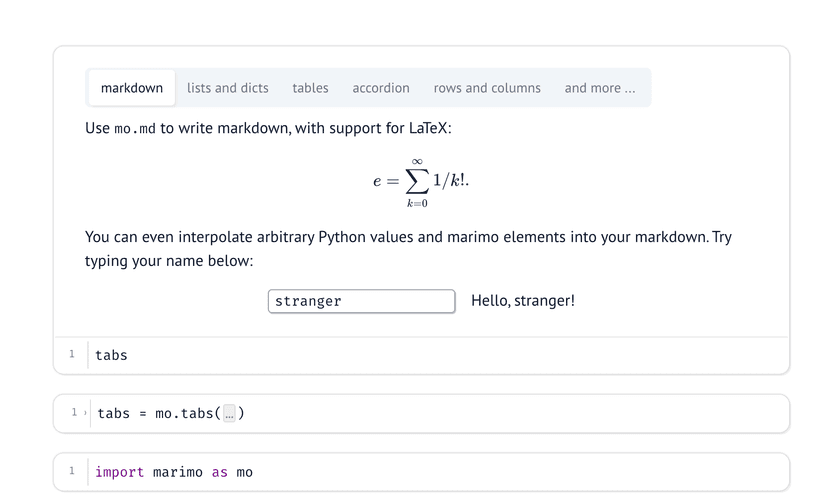Click the 'tabs' code cell line
The width and height of the screenshot is (828, 504).
(x=111, y=355)
